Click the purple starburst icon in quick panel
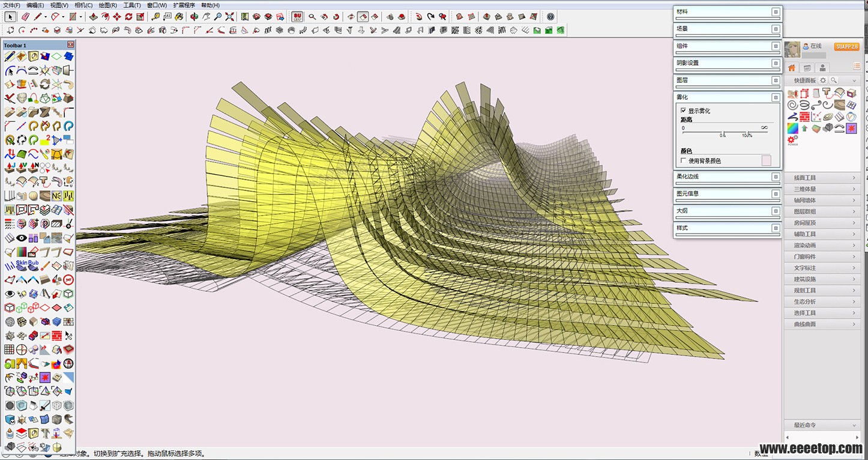 (x=851, y=129)
